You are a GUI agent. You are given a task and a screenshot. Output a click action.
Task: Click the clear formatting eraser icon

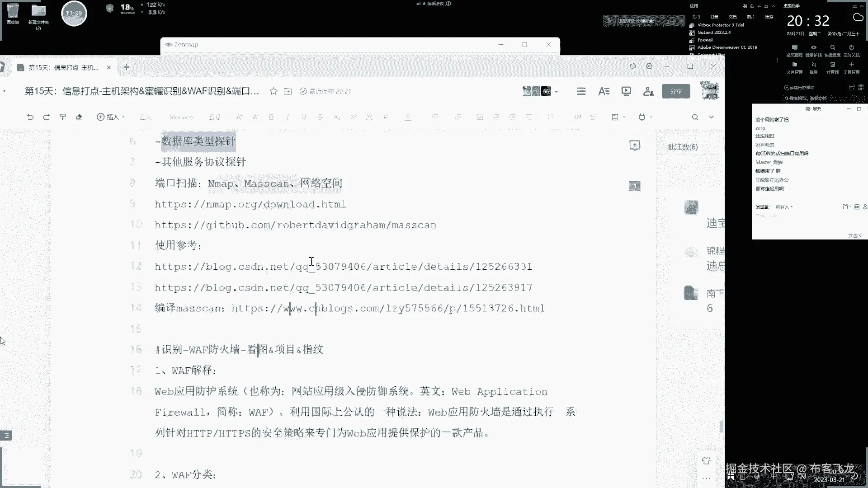coord(79,117)
